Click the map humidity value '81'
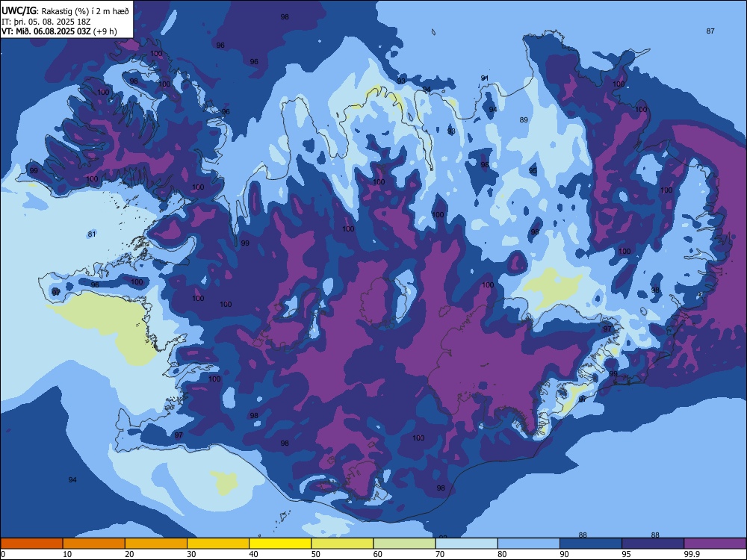 tap(92, 234)
